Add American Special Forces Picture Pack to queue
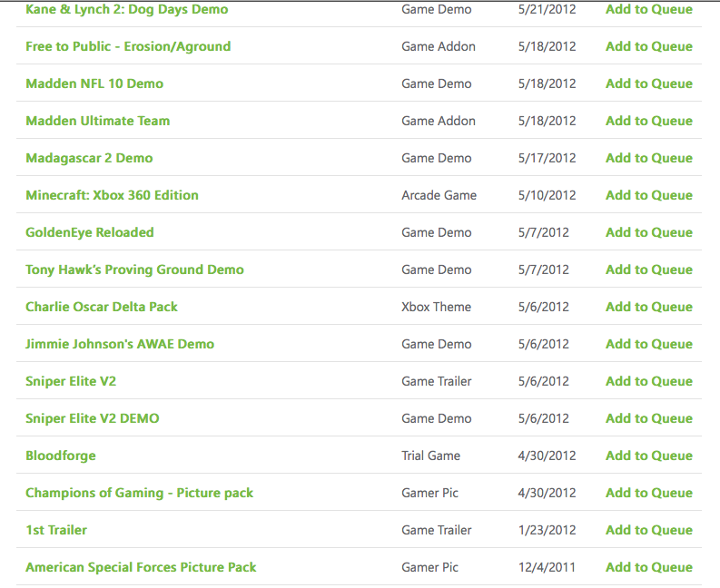 tap(649, 567)
